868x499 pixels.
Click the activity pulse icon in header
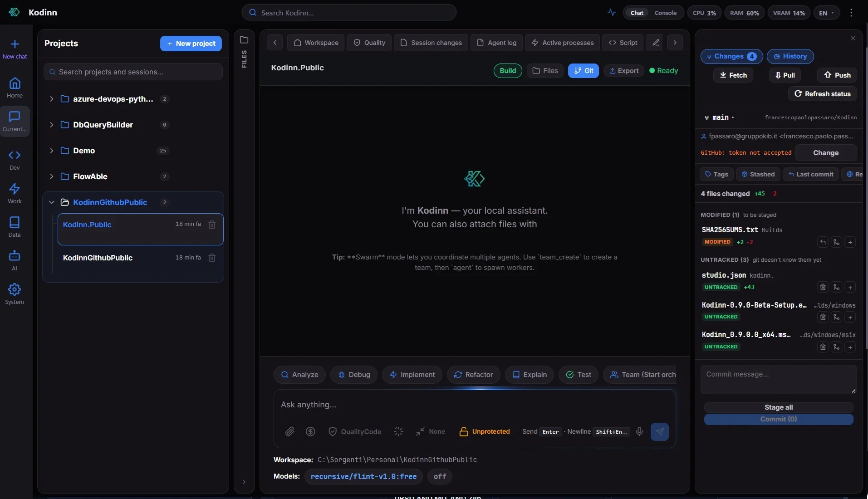click(x=612, y=13)
